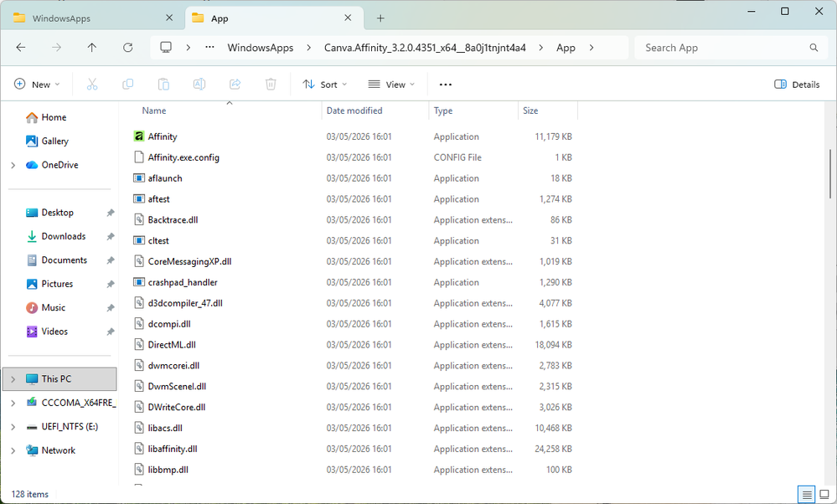Click the Affinity.exe.config file icon

[x=139, y=157]
